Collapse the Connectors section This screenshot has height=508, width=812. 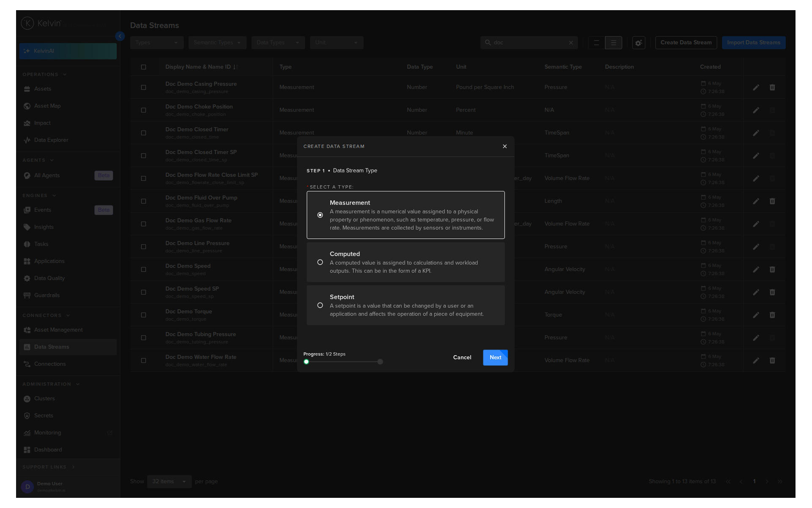[x=46, y=316]
